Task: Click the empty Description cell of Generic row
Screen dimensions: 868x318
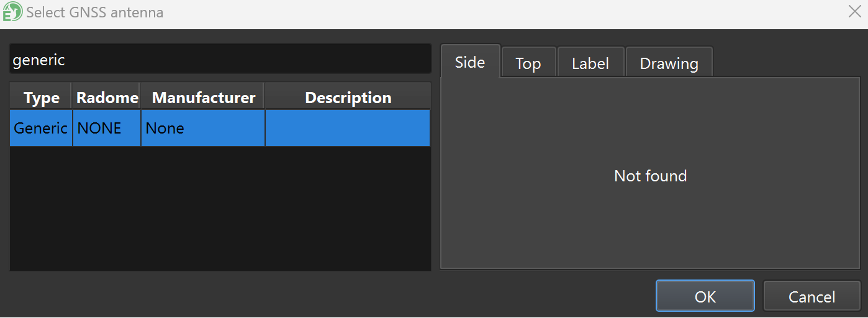Action: click(x=347, y=129)
